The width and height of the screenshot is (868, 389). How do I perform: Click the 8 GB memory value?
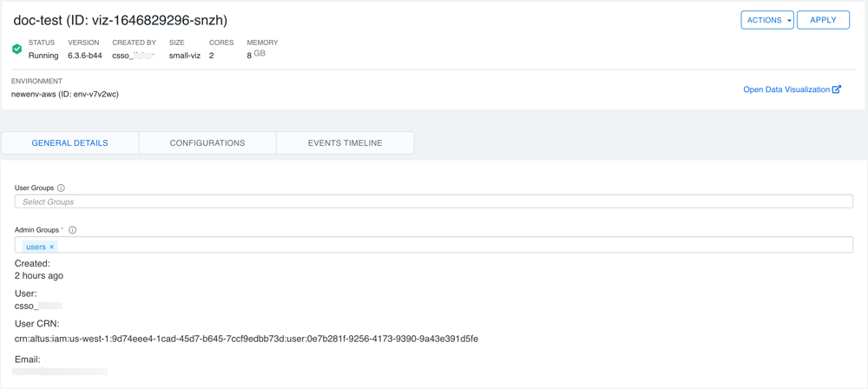coord(255,55)
